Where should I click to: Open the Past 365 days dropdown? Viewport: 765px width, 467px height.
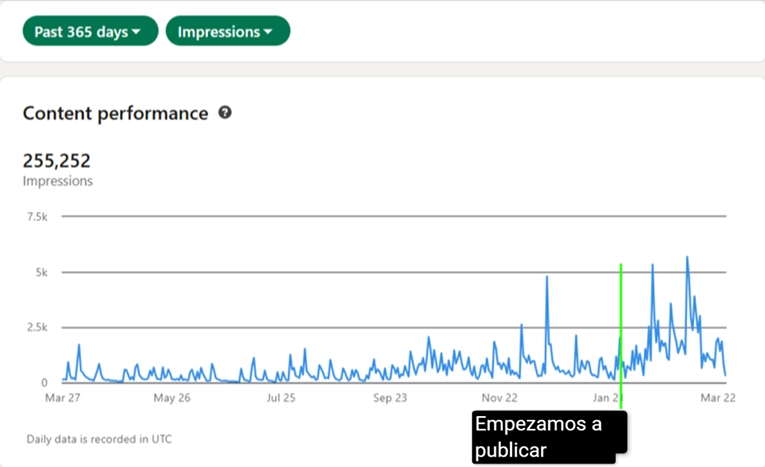click(x=90, y=31)
